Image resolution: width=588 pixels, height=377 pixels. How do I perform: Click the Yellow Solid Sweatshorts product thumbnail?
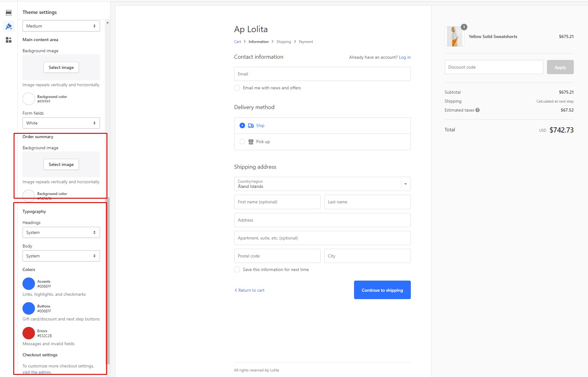pyautogui.click(x=454, y=36)
